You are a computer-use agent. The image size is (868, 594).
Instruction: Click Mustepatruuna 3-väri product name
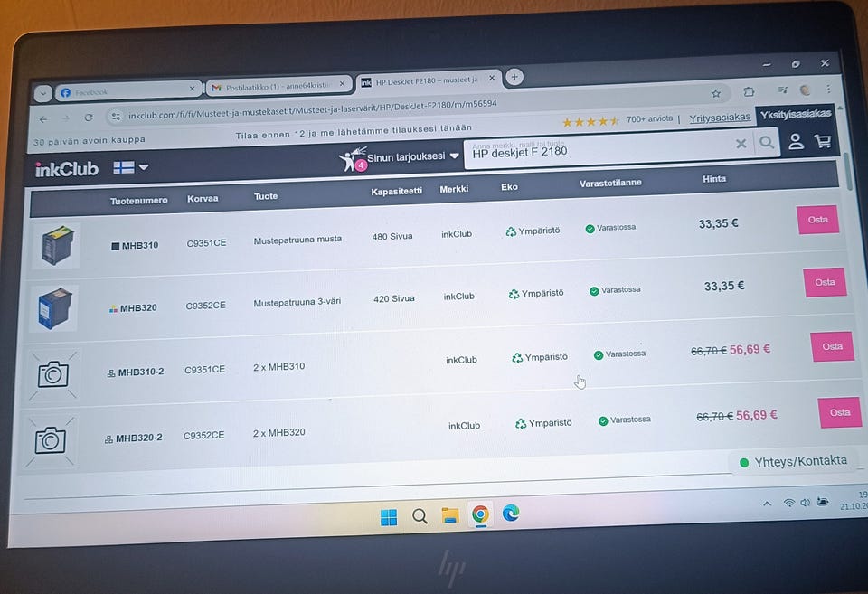(x=297, y=302)
